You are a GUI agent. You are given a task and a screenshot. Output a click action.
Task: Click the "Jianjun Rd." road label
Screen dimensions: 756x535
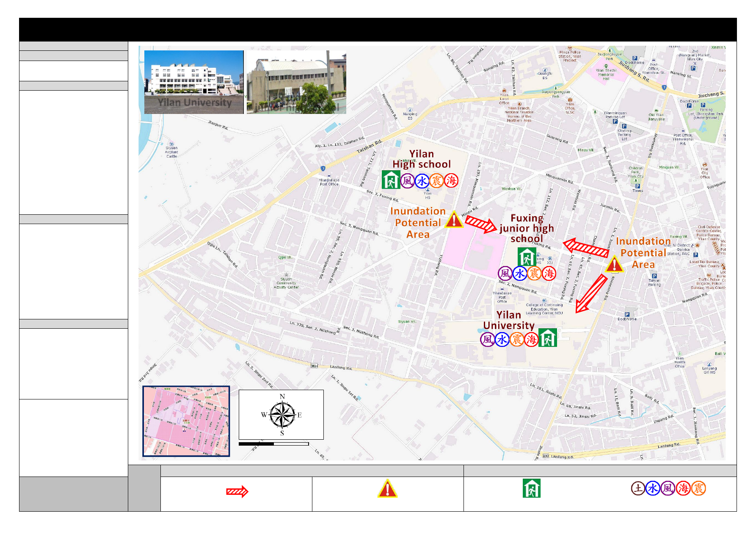coord(218,125)
